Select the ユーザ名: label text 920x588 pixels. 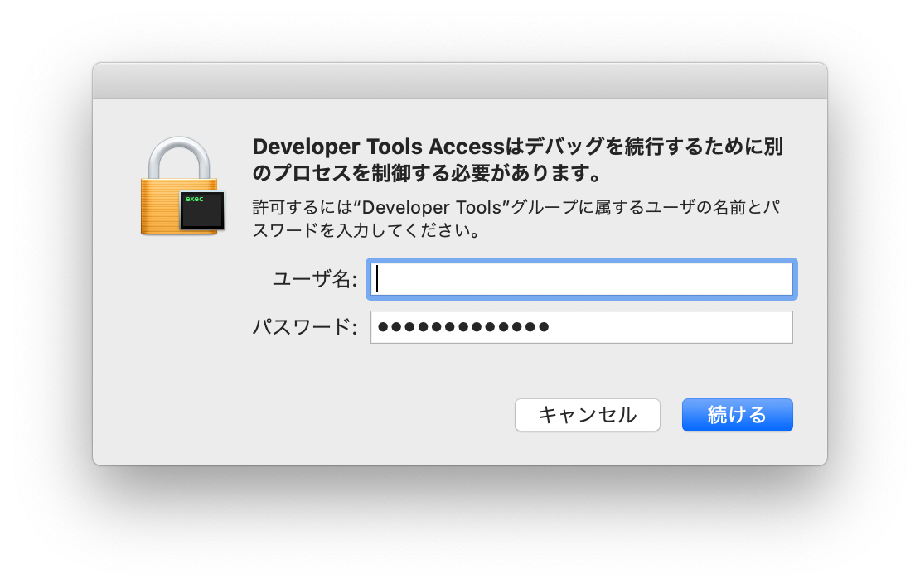tap(317, 279)
